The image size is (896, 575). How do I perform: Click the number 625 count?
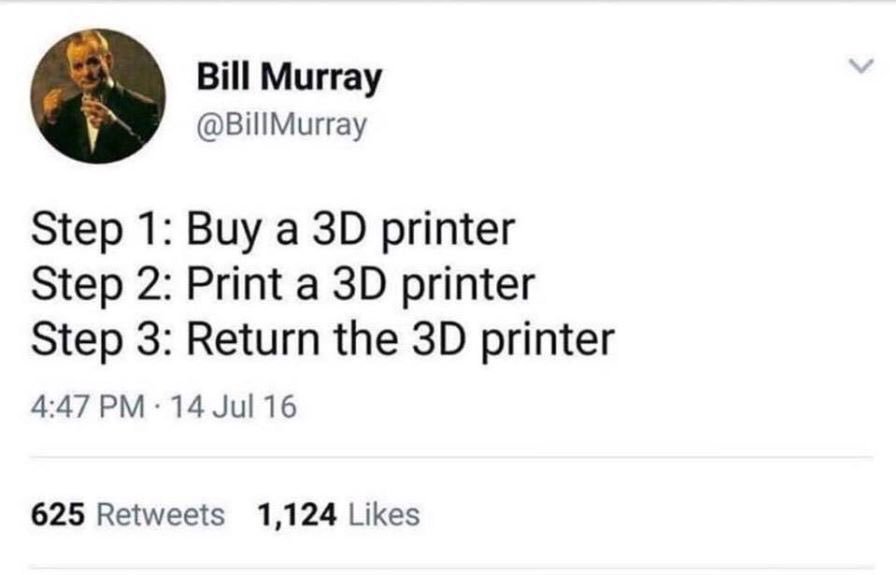(58, 514)
